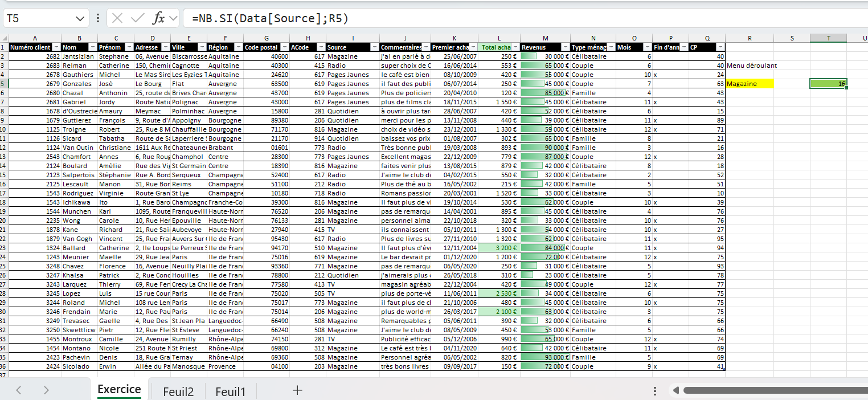The image size is (868, 400).
Task: Add a new sheet with plus icon
Action: tap(297, 390)
